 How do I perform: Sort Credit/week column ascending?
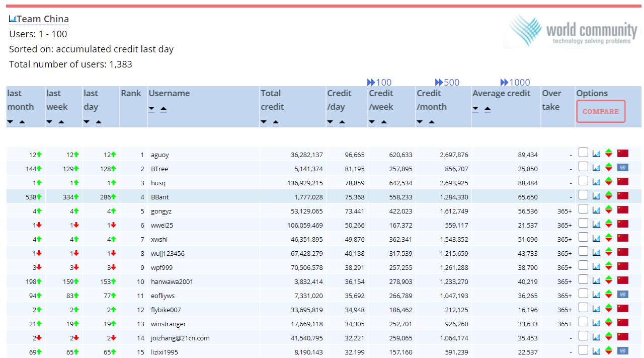click(384, 122)
